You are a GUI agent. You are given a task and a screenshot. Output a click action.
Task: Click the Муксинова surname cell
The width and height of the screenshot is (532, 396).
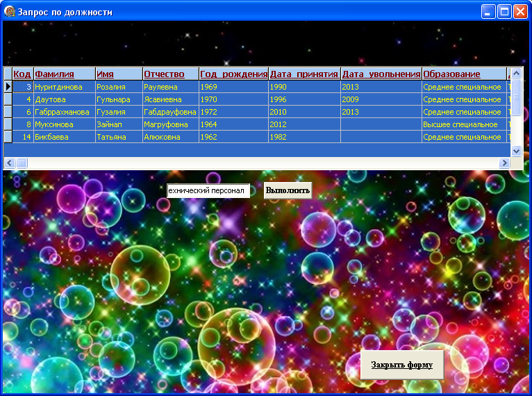pos(65,124)
